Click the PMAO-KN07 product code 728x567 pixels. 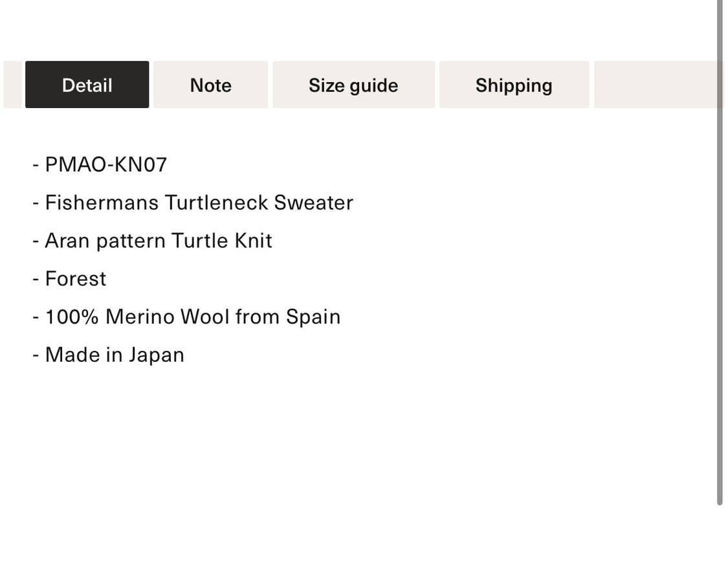click(105, 164)
